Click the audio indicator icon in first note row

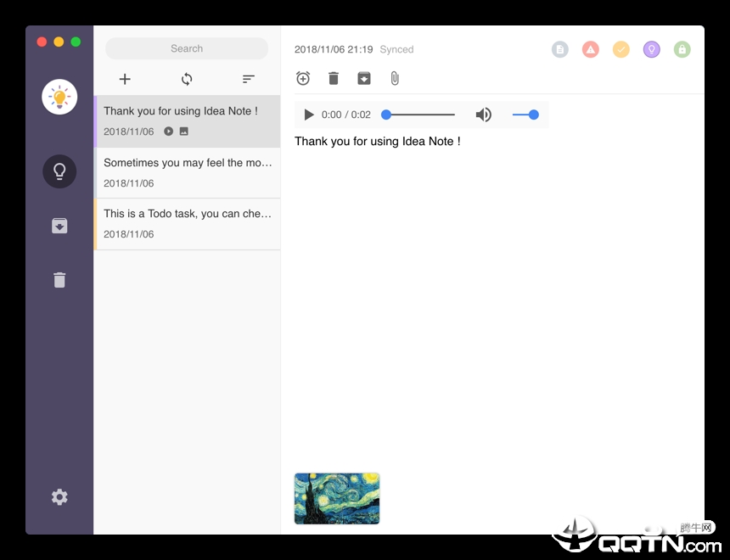tap(169, 132)
